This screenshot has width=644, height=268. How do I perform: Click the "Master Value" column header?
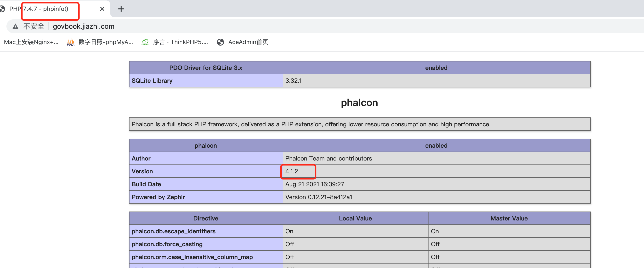pyautogui.click(x=509, y=218)
